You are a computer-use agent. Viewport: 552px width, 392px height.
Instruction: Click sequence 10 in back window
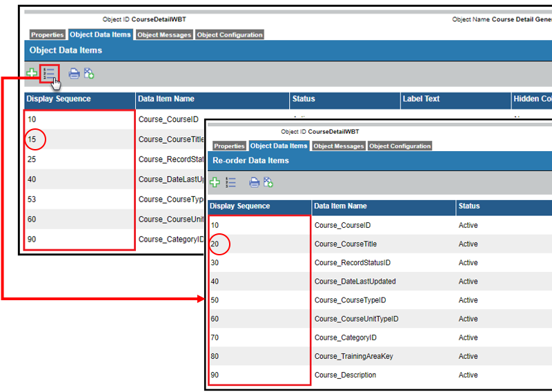coord(32,119)
